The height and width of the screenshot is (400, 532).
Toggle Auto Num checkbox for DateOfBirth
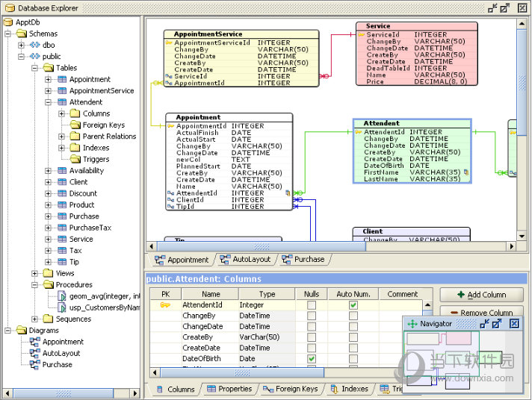coord(353,359)
